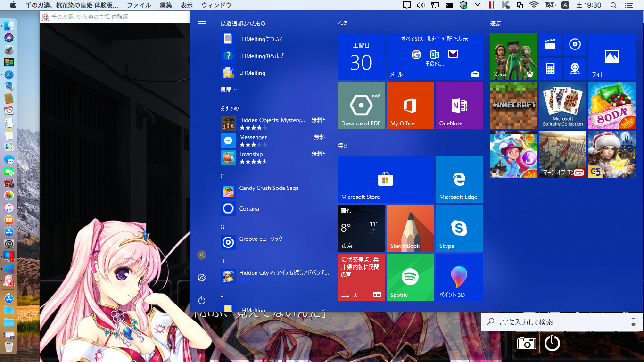
Task: Open the 東京 weather tile
Action: (361, 228)
